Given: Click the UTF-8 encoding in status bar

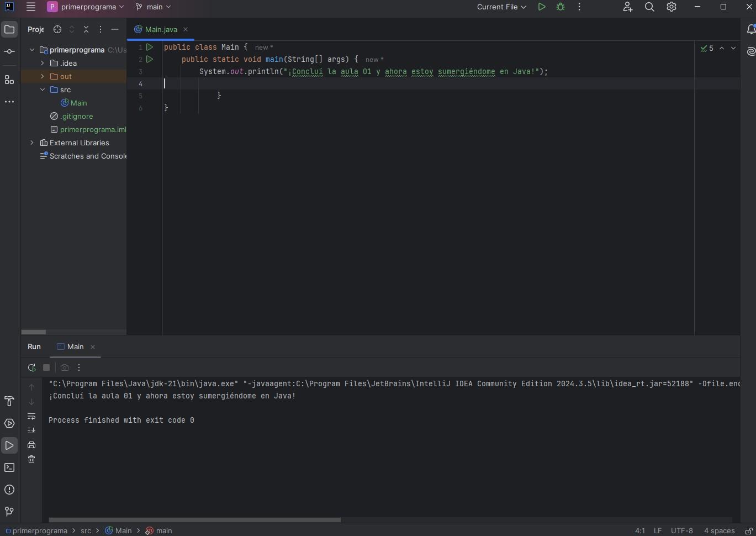Looking at the screenshot, I should click(x=681, y=530).
